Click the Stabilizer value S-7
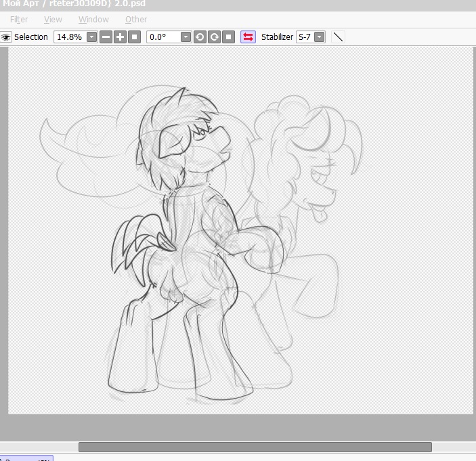476x461 pixels. point(305,37)
